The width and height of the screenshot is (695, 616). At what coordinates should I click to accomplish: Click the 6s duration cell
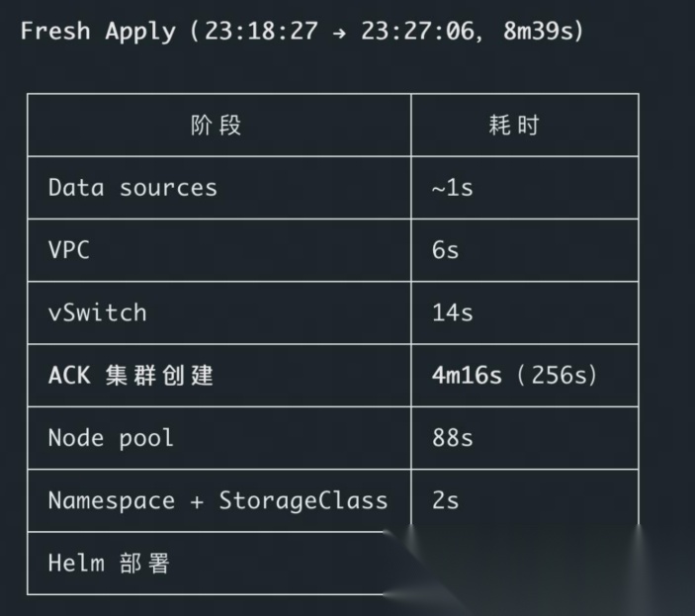click(x=446, y=250)
